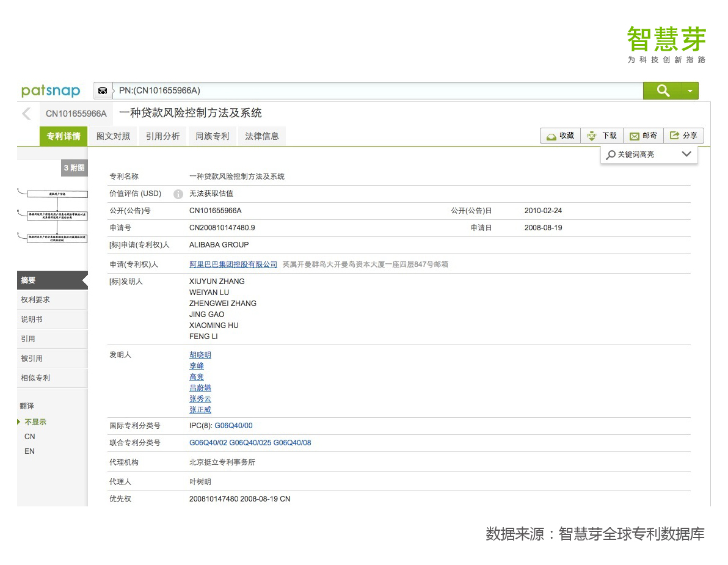Click inventor name JING GAO

pos(206,315)
